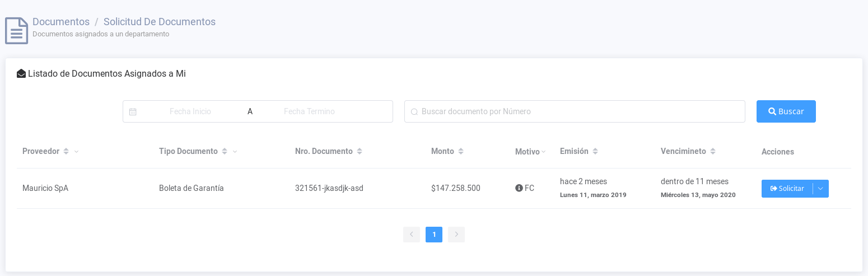This screenshot has height=276, width=868.
Task: Open the Proveedor column filter dropdown
Action: coord(77,152)
